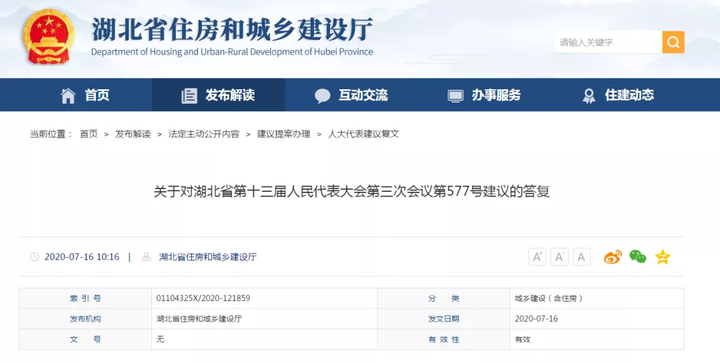Click the 人大代表建议复文 breadcrumb link

coord(363,134)
